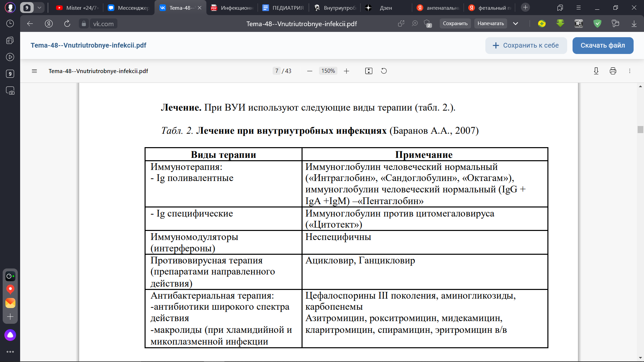Screen dimensions: 644x362
Task: Click the 'Виды терапии' table header
Action: point(223,155)
